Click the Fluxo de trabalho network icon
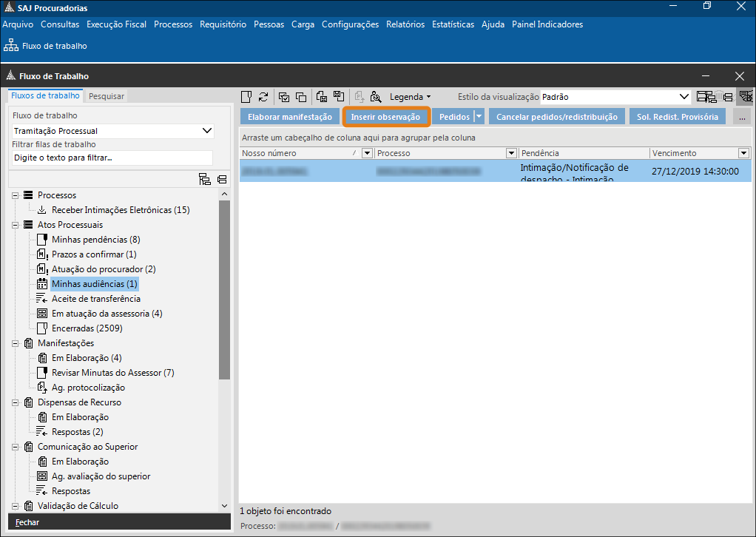Image resolution: width=756 pixels, height=537 pixels. [x=11, y=46]
